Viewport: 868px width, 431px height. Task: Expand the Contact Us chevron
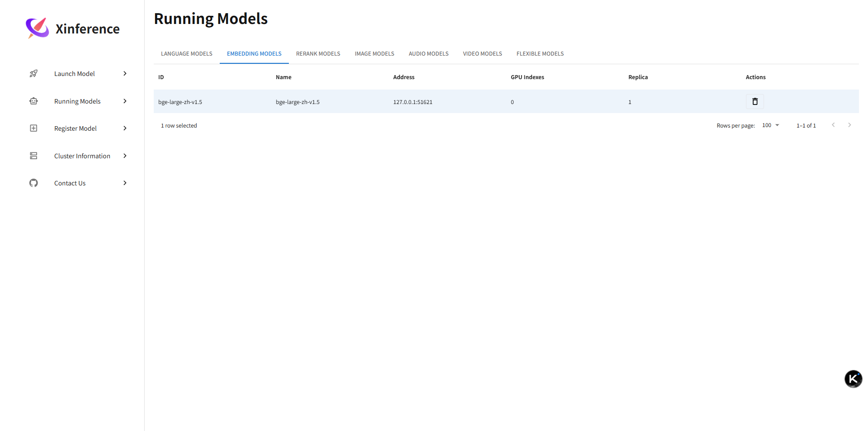point(125,183)
